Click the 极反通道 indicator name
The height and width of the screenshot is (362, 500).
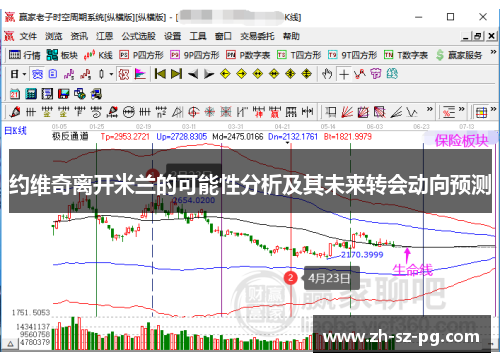[x=70, y=136]
